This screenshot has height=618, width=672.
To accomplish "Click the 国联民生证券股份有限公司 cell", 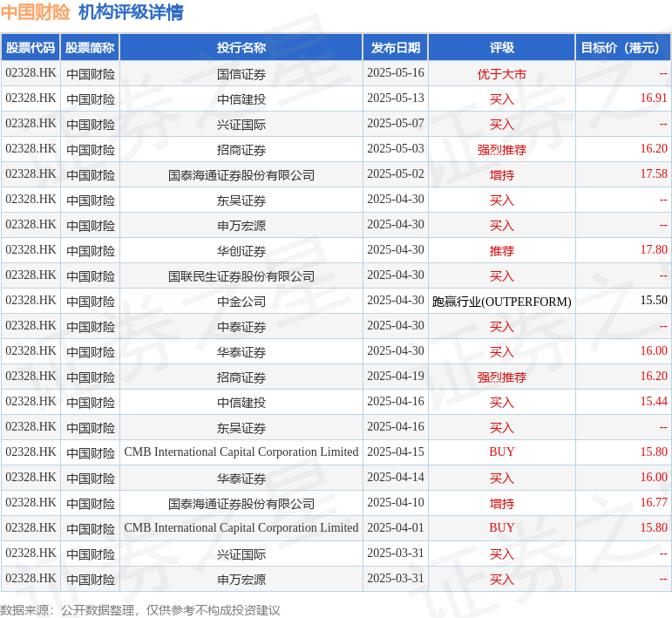I will pos(241,276).
